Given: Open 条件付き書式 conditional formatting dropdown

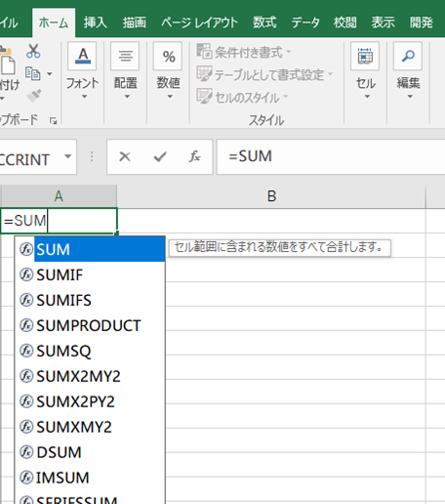Looking at the screenshot, I should tap(244, 52).
